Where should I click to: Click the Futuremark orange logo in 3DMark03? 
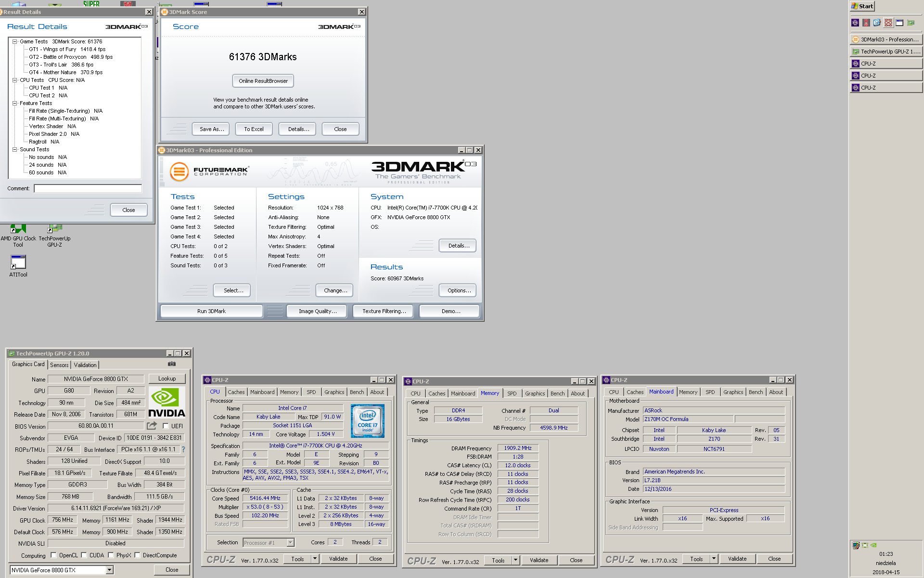click(180, 171)
